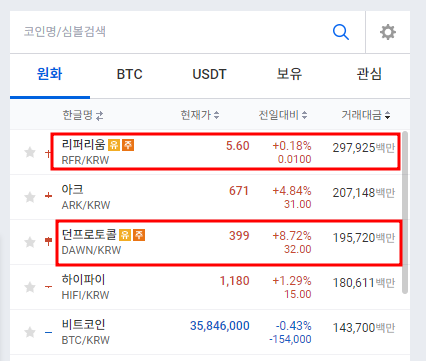Image resolution: width=426 pixels, height=361 pixels.
Task: Switch to the USDT market tab
Action: (209, 74)
